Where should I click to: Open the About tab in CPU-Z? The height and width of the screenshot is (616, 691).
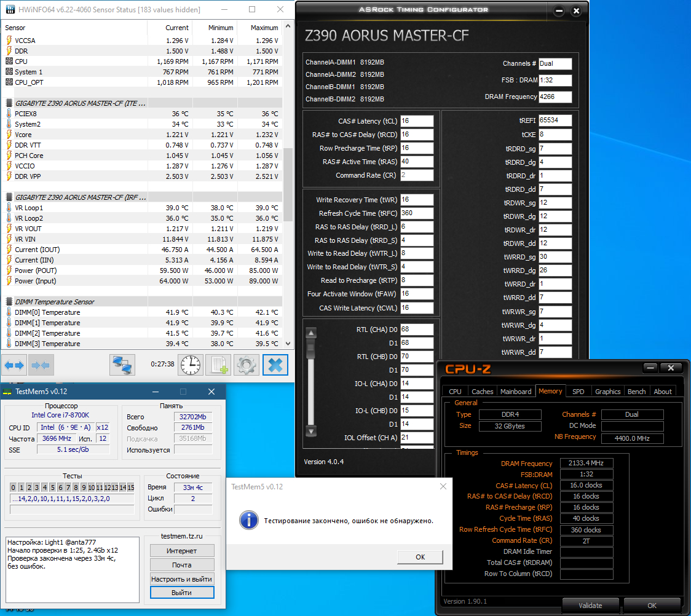click(x=662, y=392)
